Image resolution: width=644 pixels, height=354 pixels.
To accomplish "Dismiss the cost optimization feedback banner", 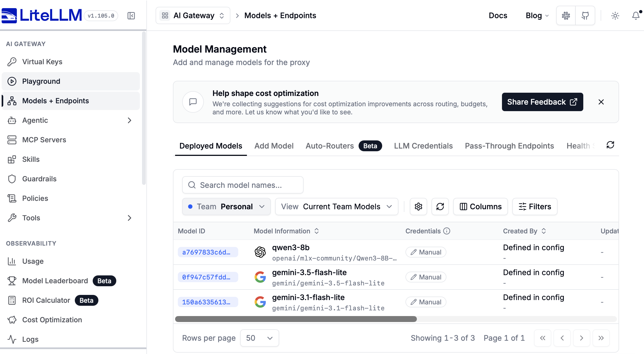I will click(601, 102).
